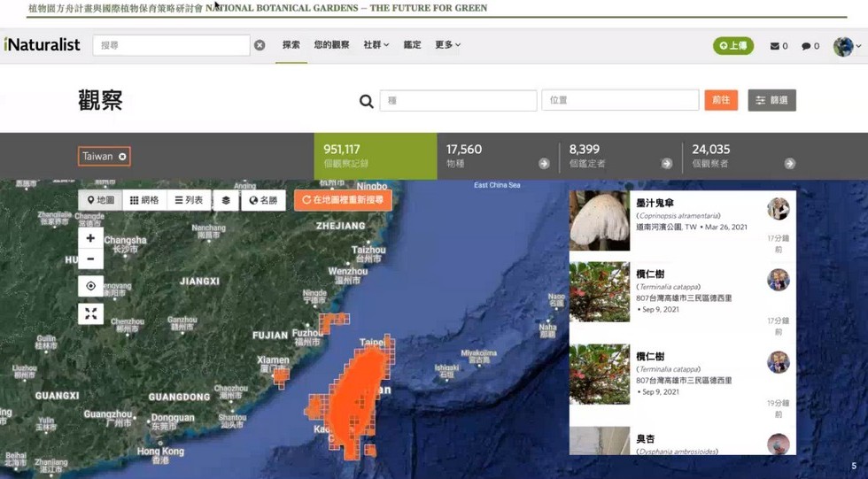Focus the top 搜尋 search field
Image resolution: width=868 pixels, height=479 pixels.
(171, 45)
